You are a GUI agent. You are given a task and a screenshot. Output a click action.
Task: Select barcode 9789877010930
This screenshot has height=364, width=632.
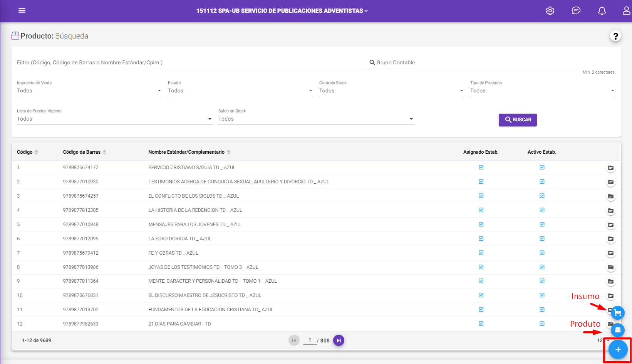[81, 182]
